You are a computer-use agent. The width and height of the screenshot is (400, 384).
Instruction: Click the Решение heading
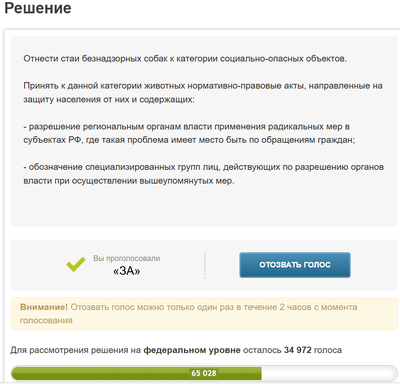coord(38,8)
